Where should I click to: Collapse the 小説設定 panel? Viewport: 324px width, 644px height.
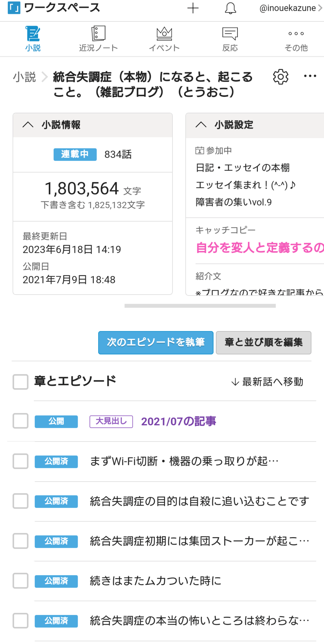coord(201,125)
